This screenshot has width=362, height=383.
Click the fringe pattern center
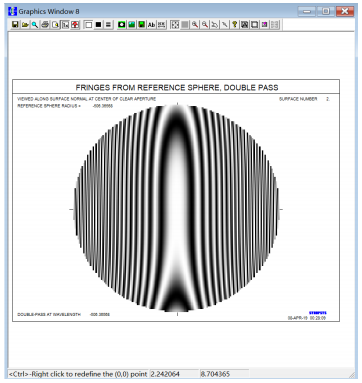point(177,209)
